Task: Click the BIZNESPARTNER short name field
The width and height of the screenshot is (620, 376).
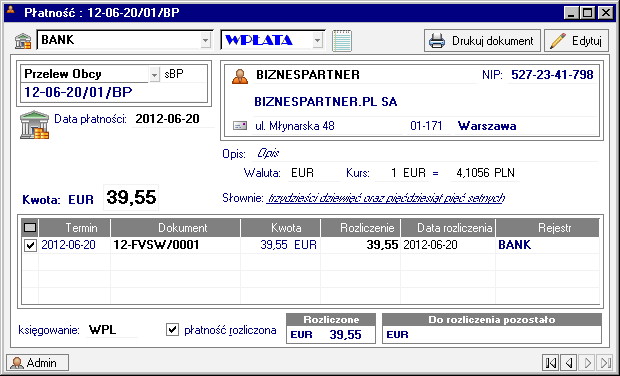Action: click(x=365, y=75)
